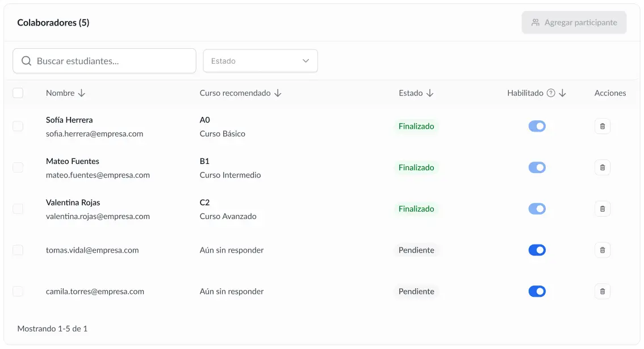Remove camila.torres@empresa.com using trash icon
Screen dimensions: 644x349
pos(602,291)
